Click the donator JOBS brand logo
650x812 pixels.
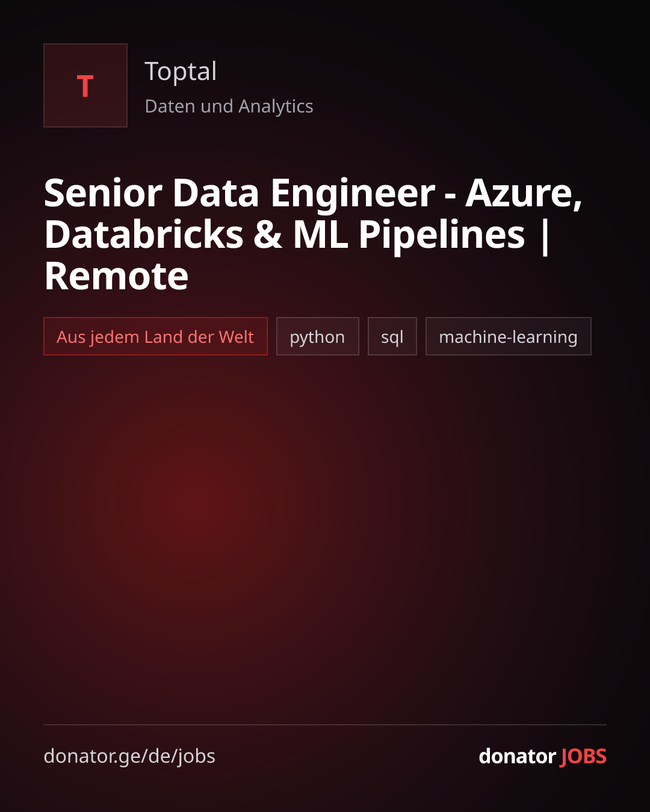pos(542,756)
